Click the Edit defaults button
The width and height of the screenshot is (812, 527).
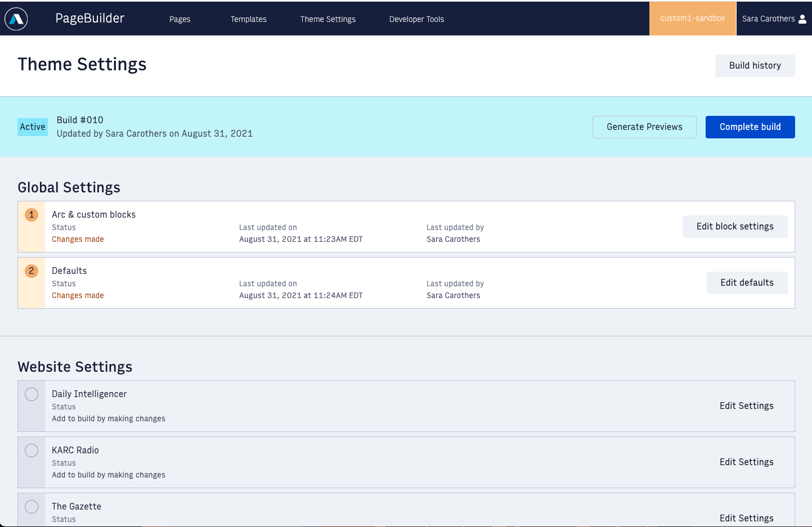pyautogui.click(x=747, y=283)
